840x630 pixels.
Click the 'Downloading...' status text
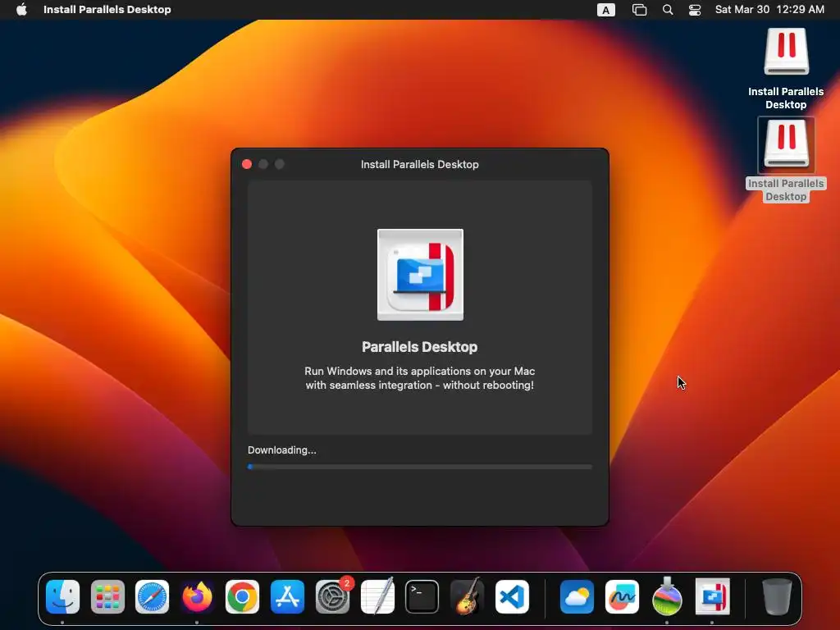pyautogui.click(x=282, y=450)
